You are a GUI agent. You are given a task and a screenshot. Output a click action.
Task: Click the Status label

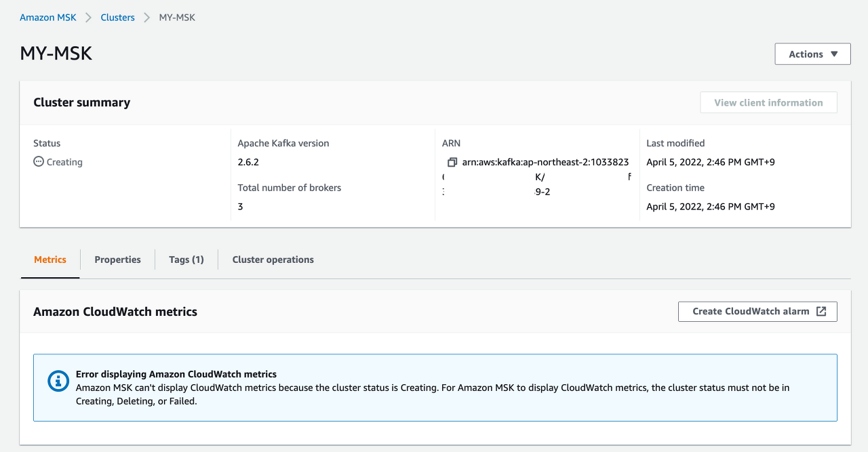click(47, 143)
